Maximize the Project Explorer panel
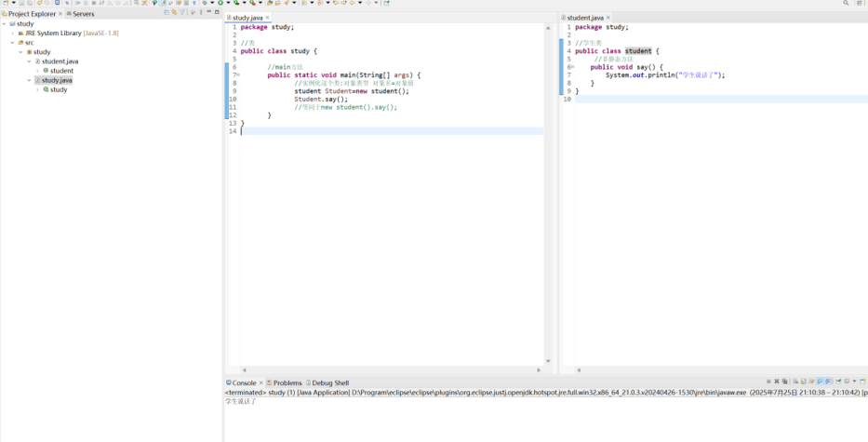 click(x=217, y=11)
